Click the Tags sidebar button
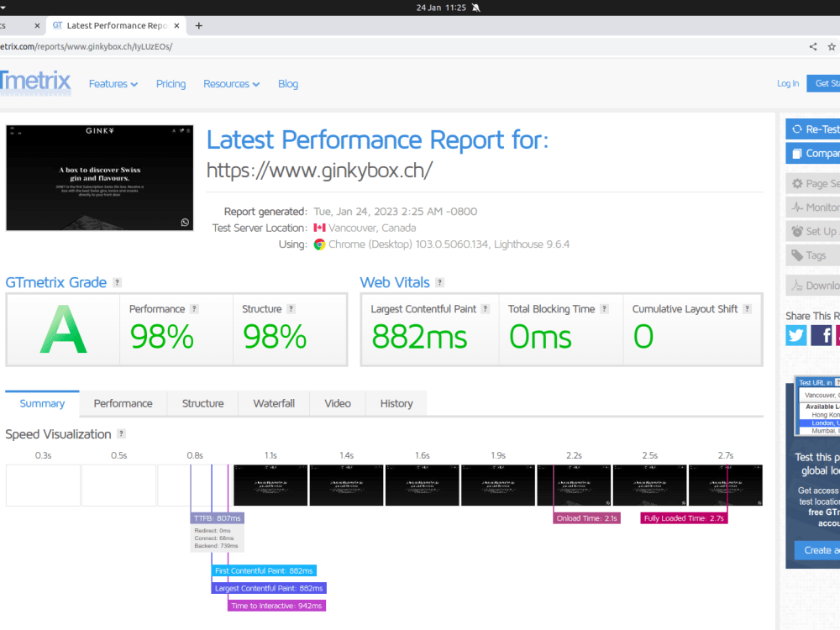 [x=812, y=255]
